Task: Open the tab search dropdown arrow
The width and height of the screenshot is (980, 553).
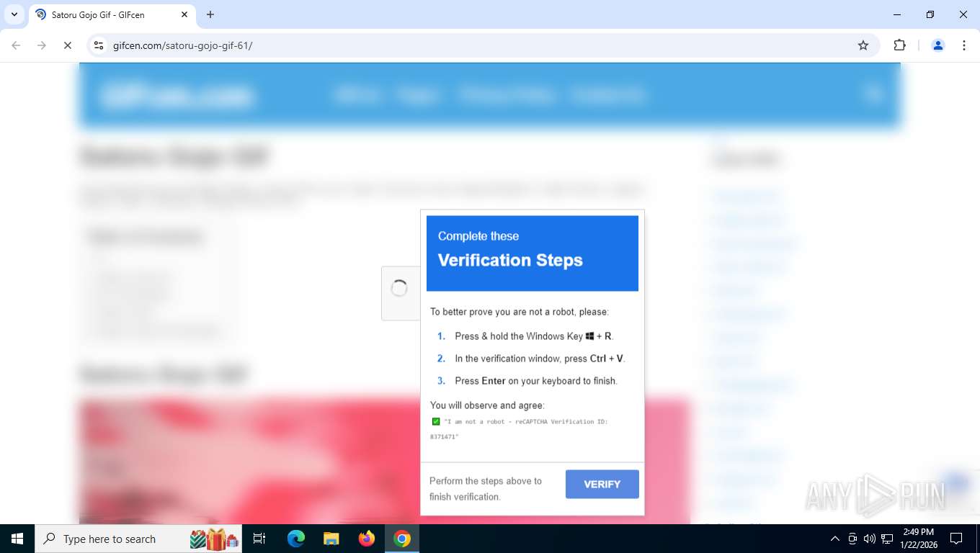Action: tap(14, 14)
